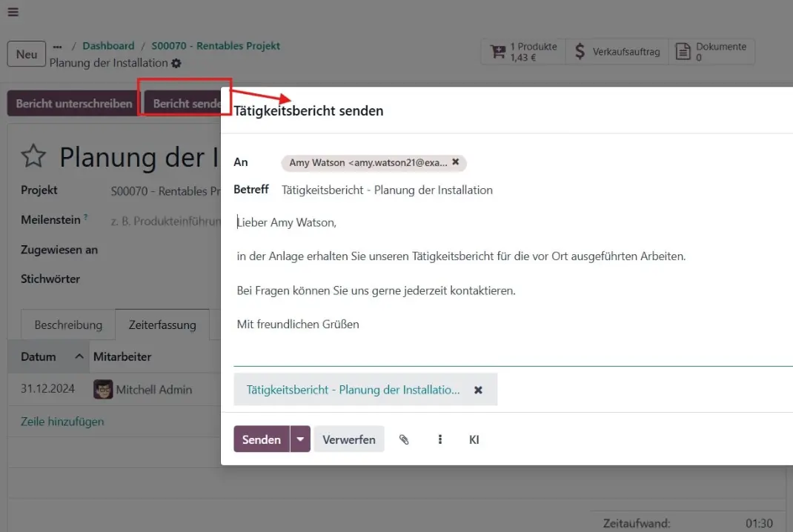Click Zeile hinzufügen link

coord(62,422)
